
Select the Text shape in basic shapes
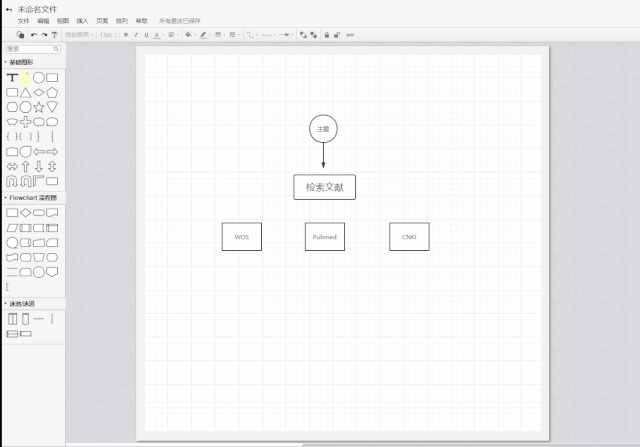click(x=12, y=77)
